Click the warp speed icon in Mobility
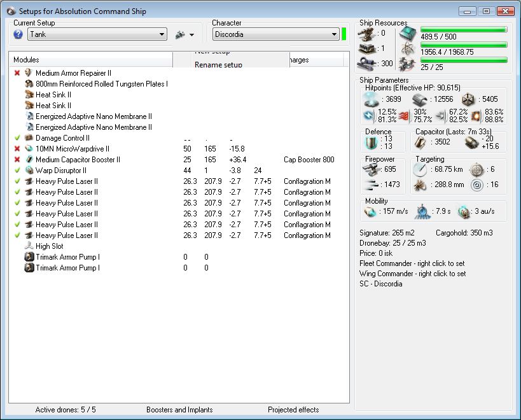Viewport: 521px width, 420px height. [464, 211]
